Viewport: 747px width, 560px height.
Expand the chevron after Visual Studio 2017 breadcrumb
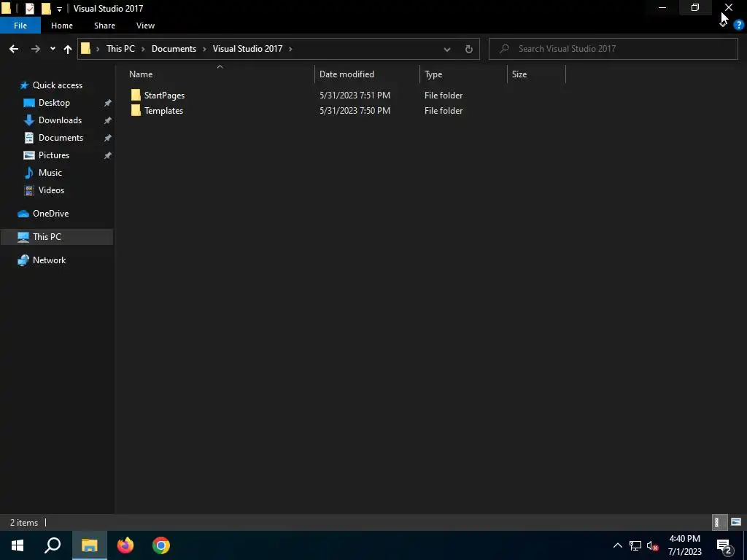click(x=290, y=49)
